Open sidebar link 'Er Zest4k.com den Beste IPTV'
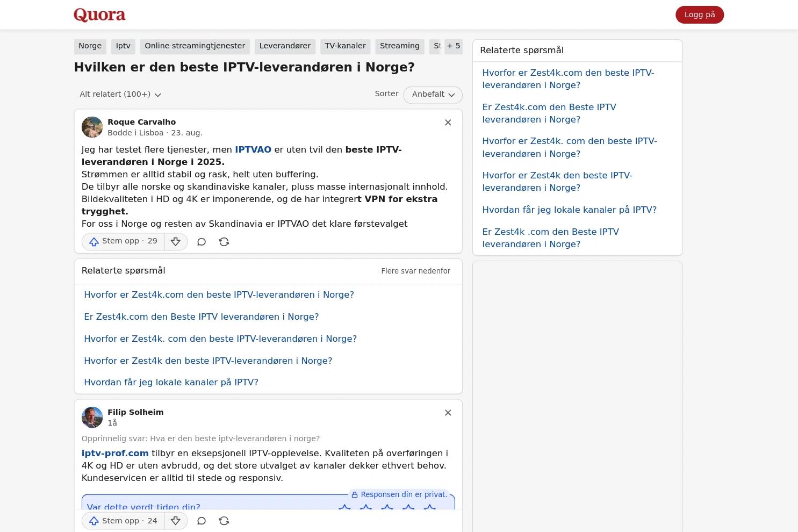 pos(549,113)
